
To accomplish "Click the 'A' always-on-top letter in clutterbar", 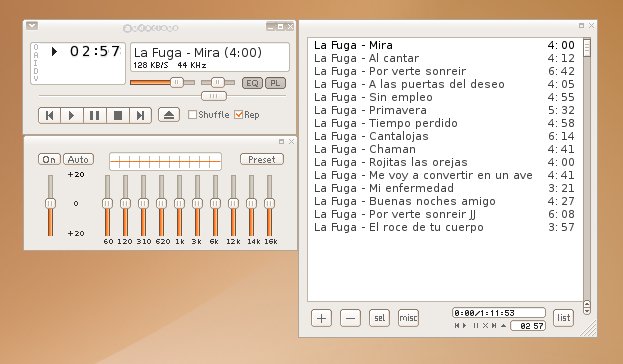I will tap(36, 55).
